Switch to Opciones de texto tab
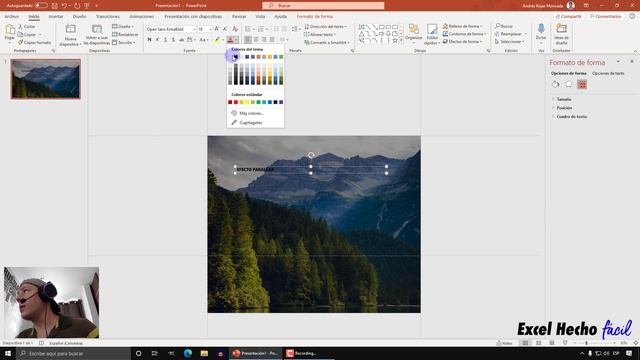 (608, 73)
